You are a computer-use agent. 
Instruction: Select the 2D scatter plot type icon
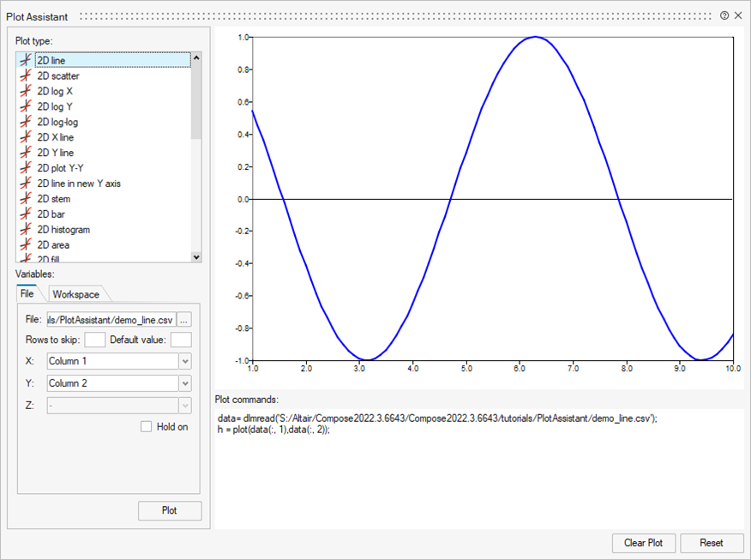click(x=26, y=75)
